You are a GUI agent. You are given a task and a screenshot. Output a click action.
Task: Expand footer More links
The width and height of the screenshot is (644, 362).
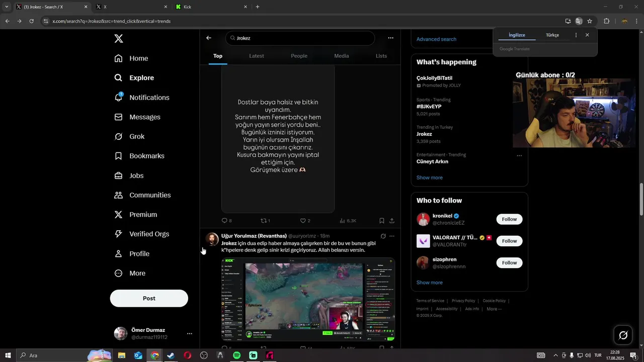[494, 309]
